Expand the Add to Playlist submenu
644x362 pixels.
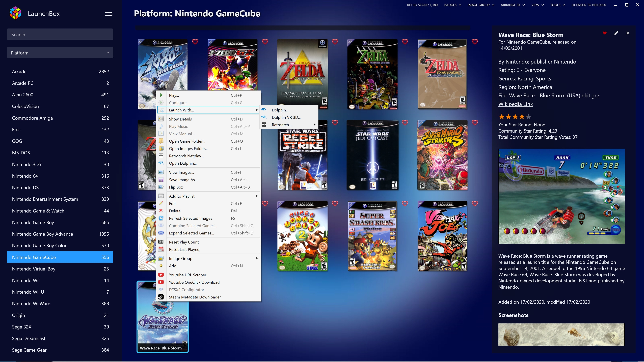point(209,196)
